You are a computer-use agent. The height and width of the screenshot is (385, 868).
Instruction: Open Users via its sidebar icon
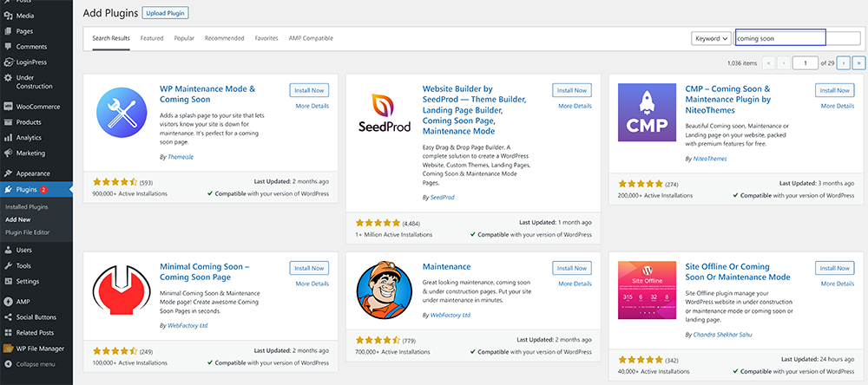coord(8,250)
